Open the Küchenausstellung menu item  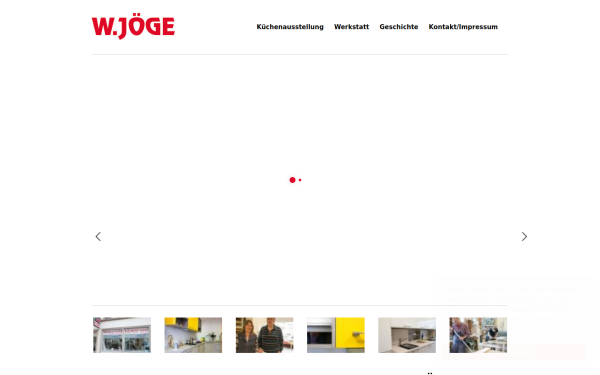[x=290, y=27]
